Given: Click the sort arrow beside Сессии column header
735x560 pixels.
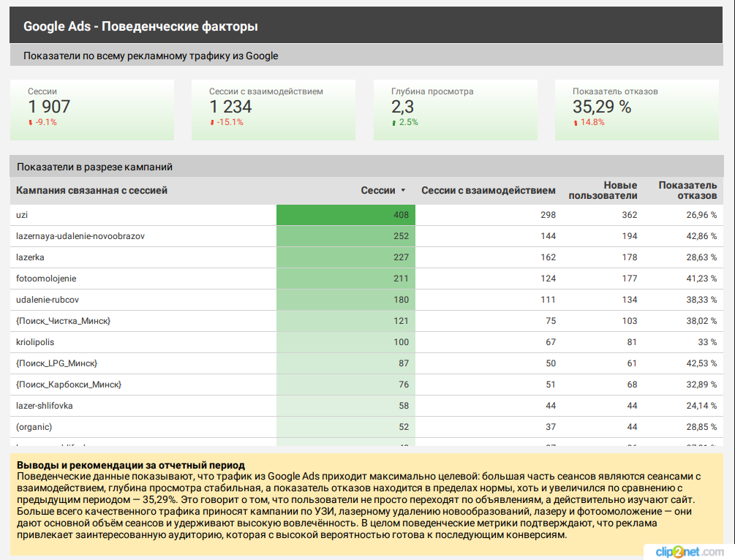Looking at the screenshot, I should point(403,191).
